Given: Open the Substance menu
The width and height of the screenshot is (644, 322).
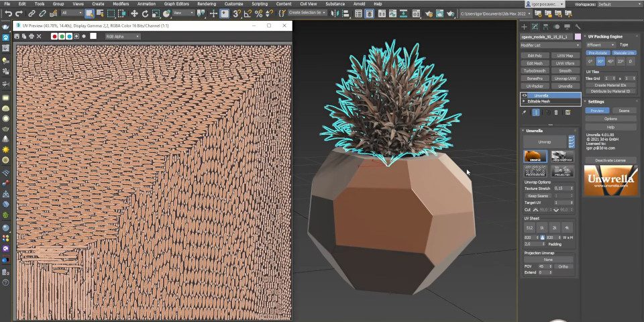Looking at the screenshot, I should click(x=335, y=4).
